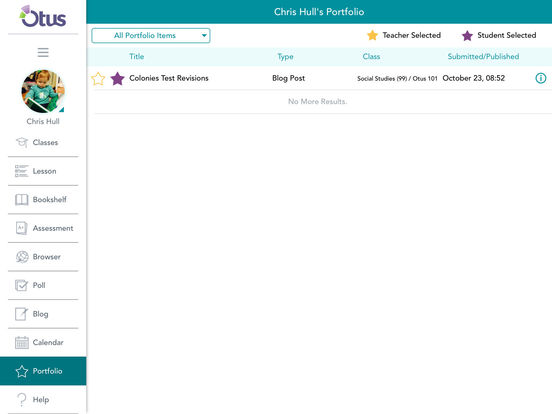Click the dropdown arrow of portfolio filter

click(x=204, y=35)
